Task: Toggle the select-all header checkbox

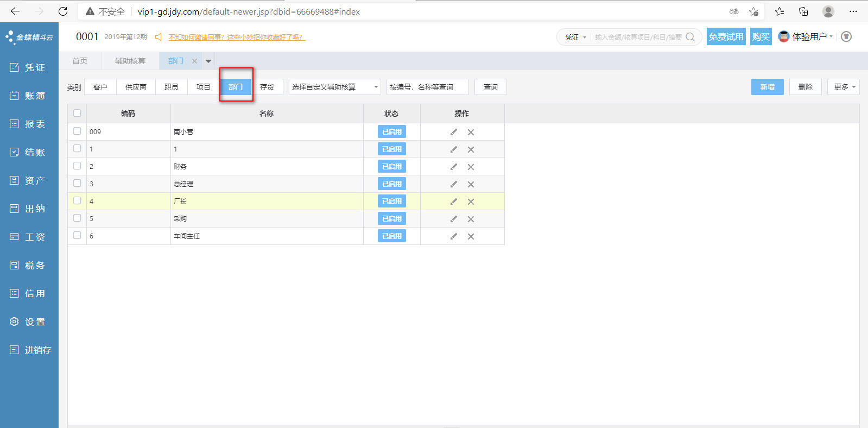Action: pyautogui.click(x=77, y=113)
